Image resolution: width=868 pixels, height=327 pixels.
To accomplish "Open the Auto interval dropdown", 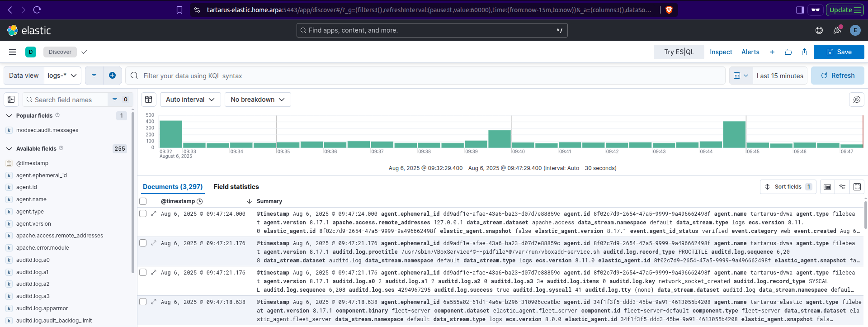I will [x=190, y=100].
